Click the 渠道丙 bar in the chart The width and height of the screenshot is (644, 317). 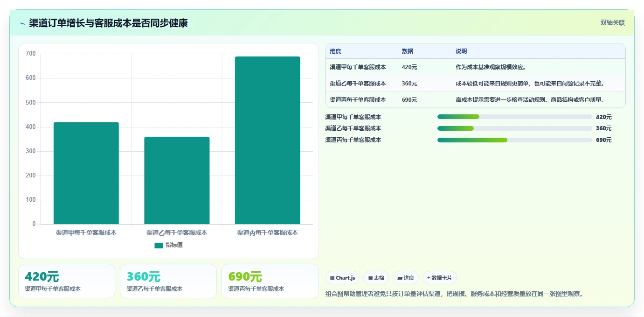267,141
